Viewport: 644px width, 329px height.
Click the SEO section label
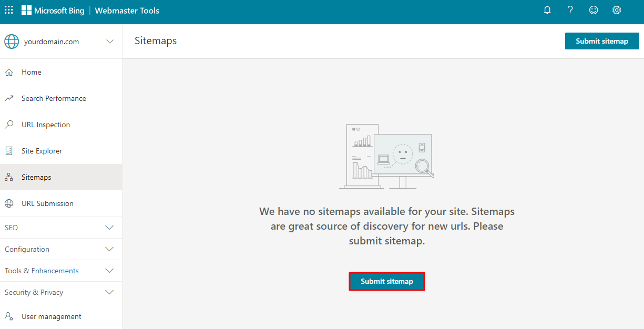pyautogui.click(x=11, y=228)
